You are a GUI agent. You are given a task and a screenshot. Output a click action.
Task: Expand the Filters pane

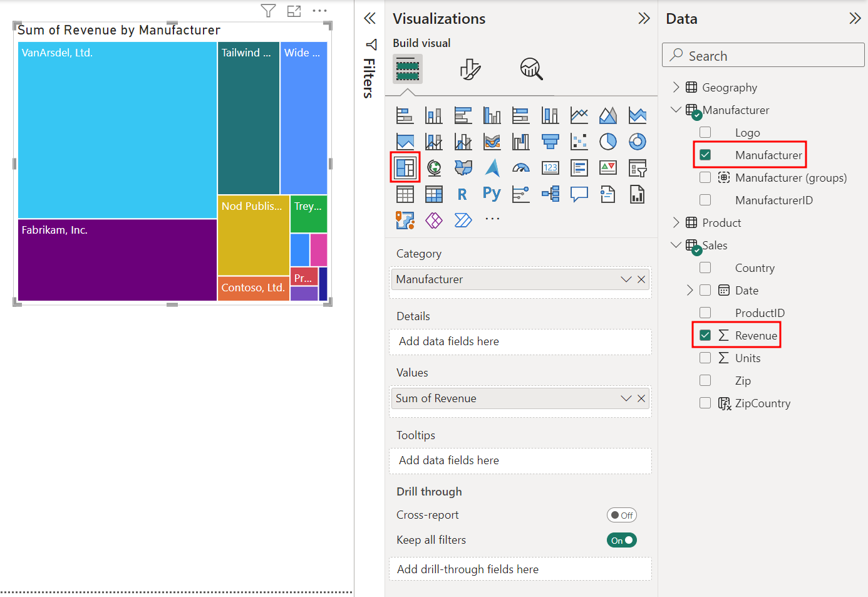370,18
